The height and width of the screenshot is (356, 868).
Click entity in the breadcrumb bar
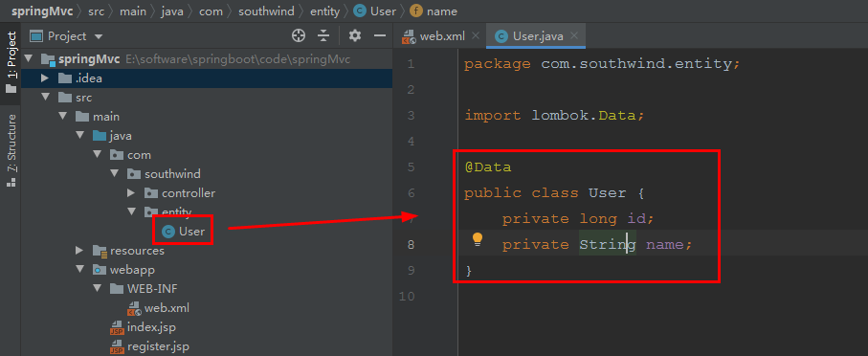[325, 11]
